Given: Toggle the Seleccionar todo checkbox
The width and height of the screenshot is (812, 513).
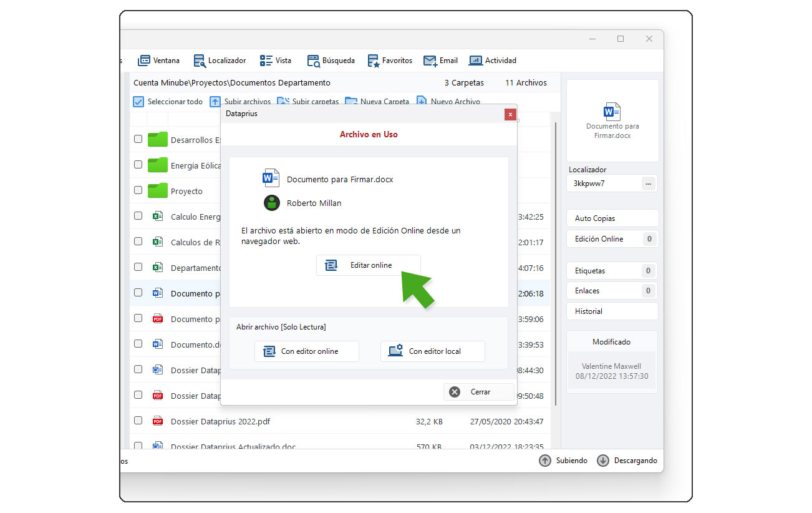Looking at the screenshot, I should point(138,102).
